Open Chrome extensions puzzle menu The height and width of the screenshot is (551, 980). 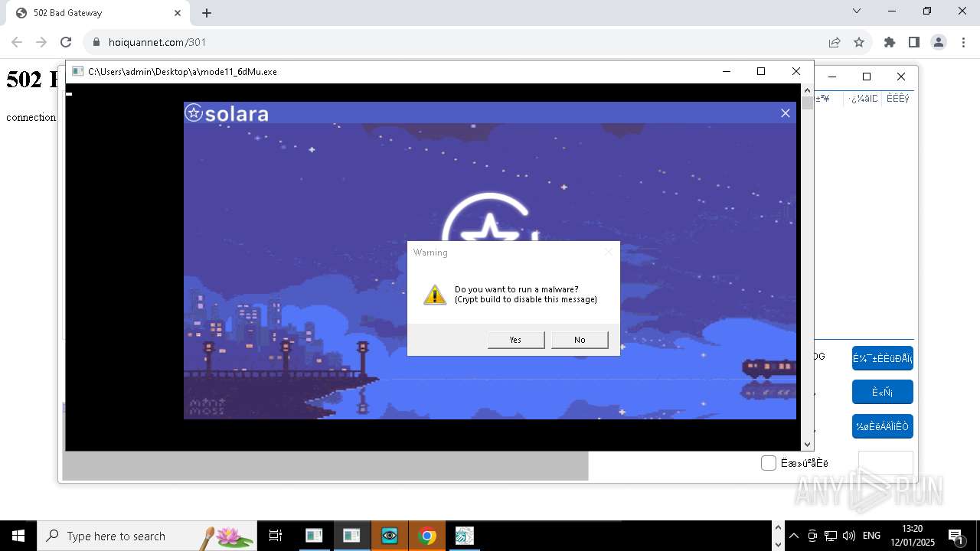(890, 42)
